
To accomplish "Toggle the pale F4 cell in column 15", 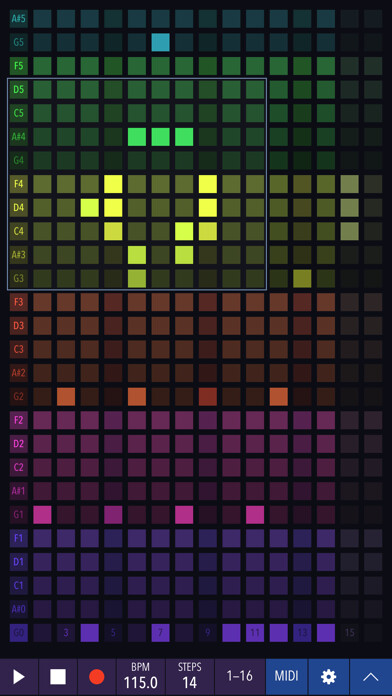I will click(x=349, y=184).
